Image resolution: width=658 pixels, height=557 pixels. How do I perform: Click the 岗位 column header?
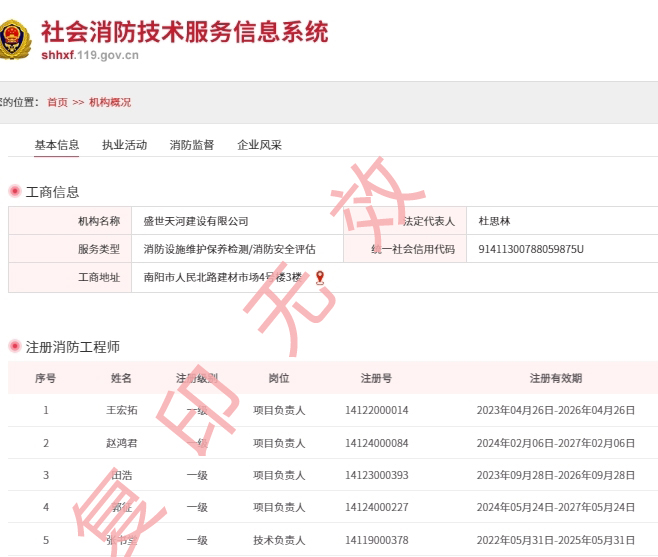(x=279, y=378)
